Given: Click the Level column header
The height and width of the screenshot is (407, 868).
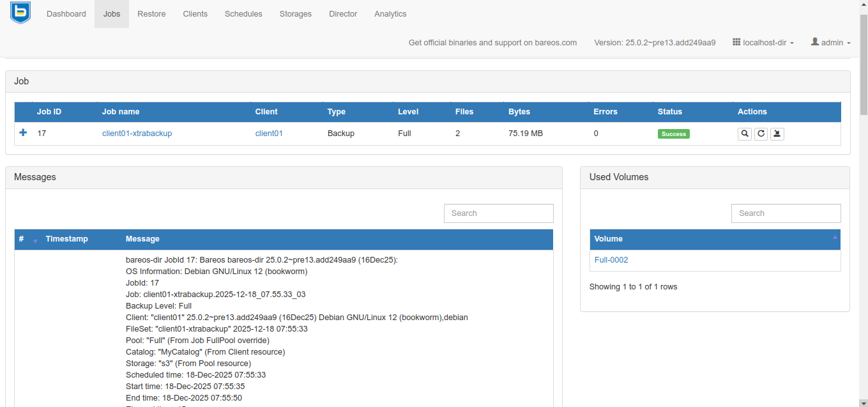Looking at the screenshot, I should click(x=408, y=112).
